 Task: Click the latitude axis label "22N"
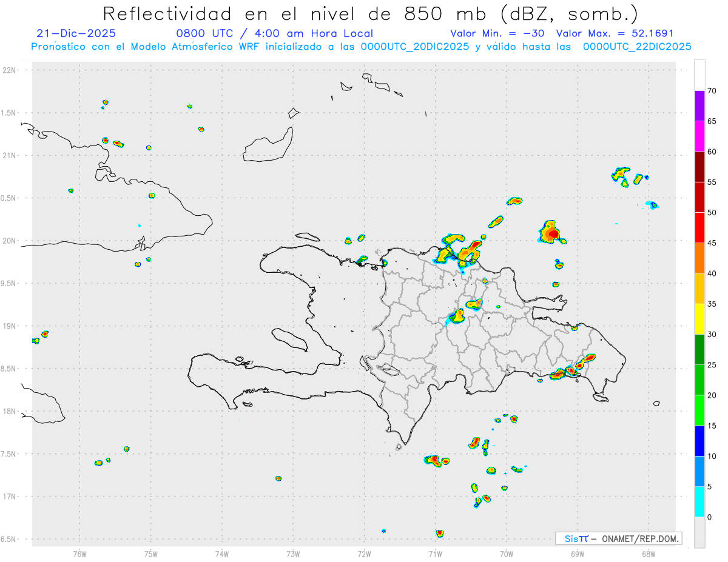(10, 70)
